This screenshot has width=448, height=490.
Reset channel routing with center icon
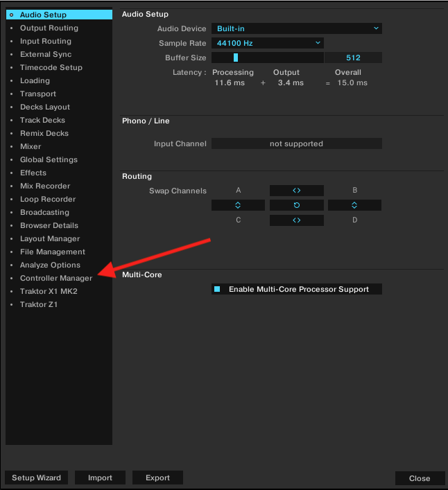coord(296,206)
